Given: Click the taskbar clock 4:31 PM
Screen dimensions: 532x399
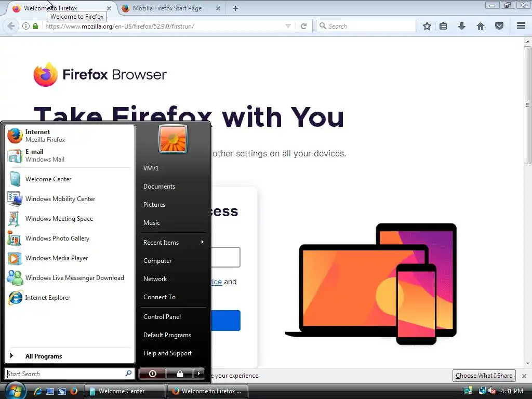Looking at the screenshot, I should pyautogui.click(x=512, y=391).
